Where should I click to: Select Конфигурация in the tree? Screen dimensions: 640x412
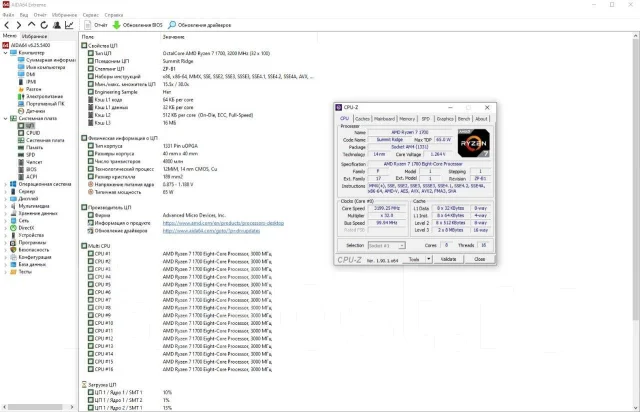point(31,257)
